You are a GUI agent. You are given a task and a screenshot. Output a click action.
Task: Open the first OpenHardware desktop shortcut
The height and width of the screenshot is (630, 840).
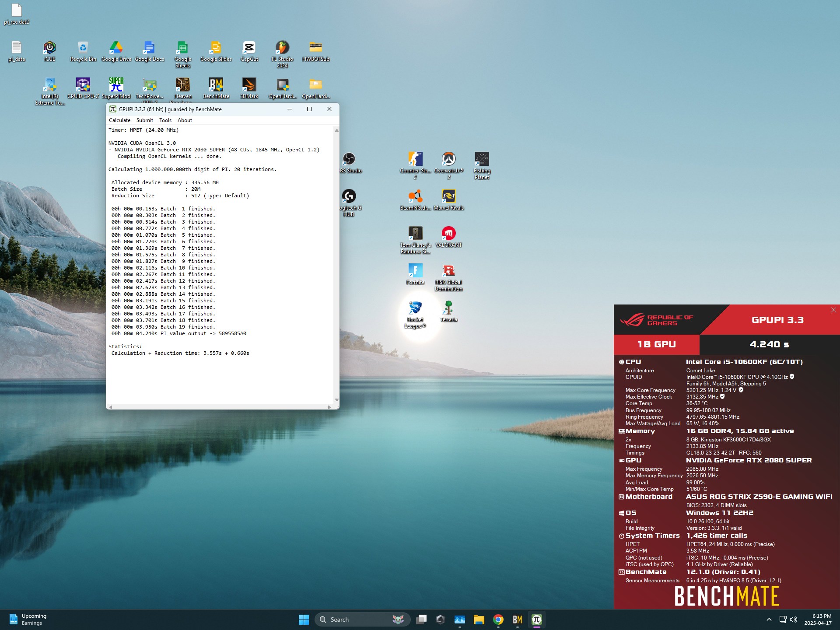point(282,88)
